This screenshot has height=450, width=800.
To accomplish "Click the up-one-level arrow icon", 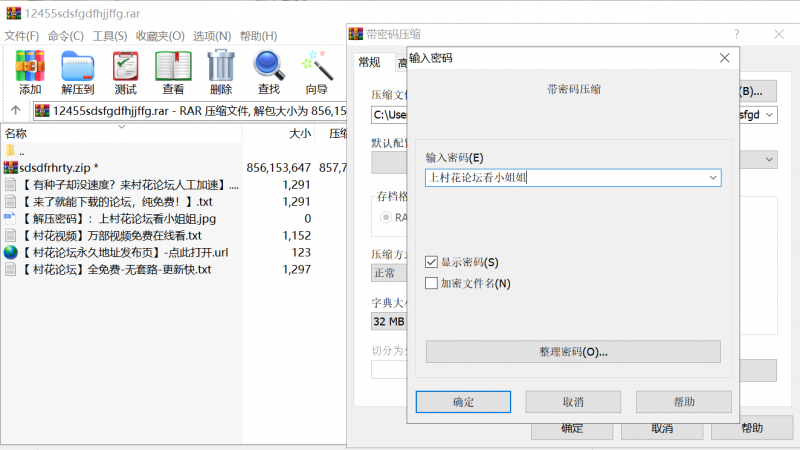I will 15,110.
